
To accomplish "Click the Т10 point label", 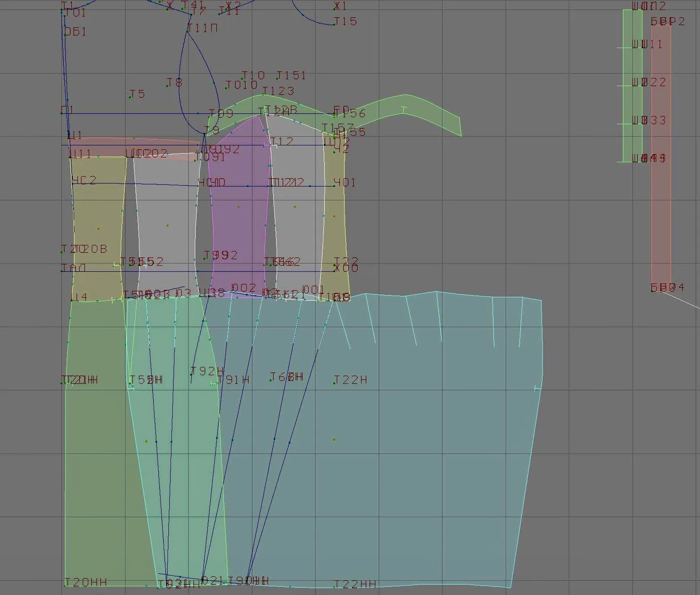I will click(x=254, y=75).
